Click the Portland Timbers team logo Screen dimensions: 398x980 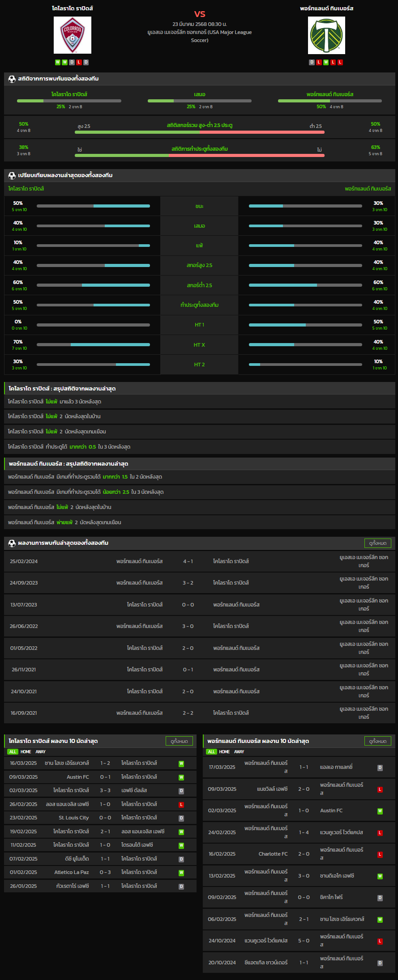(327, 35)
